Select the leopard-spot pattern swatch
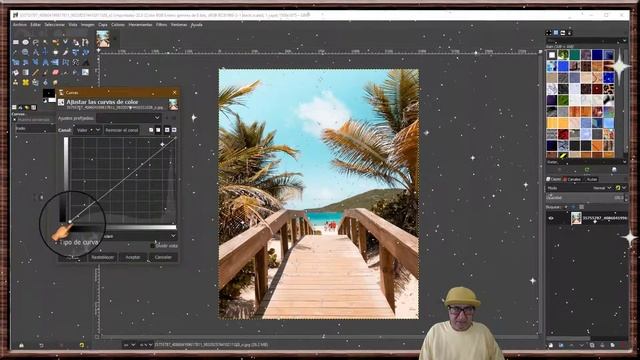 [608, 88]
